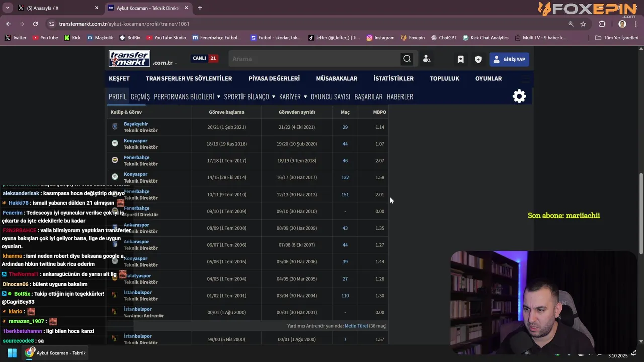Open the Haberler tab
The height and width of the screenshot is (362, 644).
tap(400, 96)
